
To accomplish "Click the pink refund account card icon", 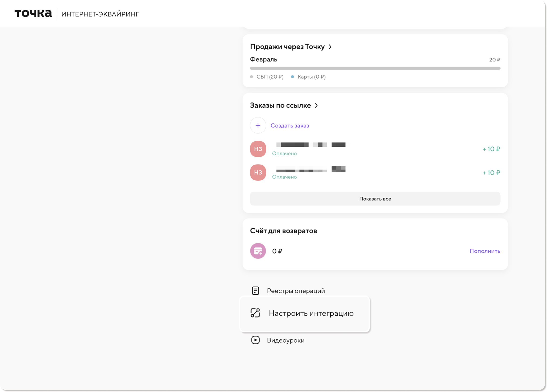I will pyautogui.click(x=258, y=251).
